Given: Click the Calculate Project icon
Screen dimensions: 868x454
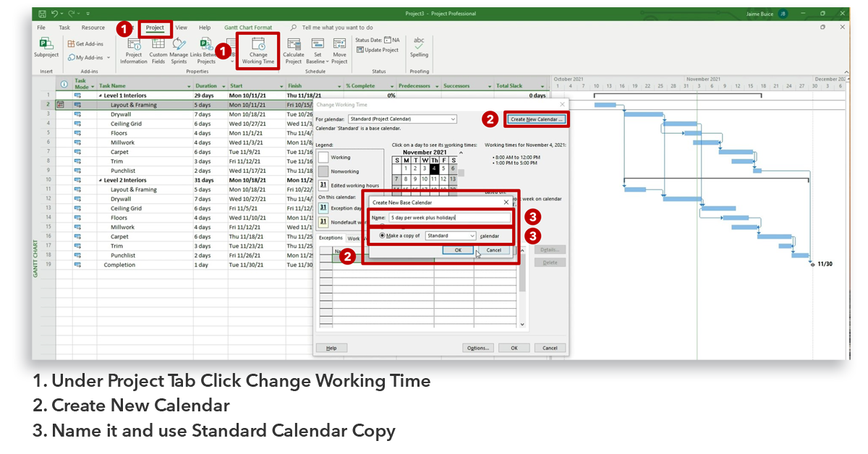Looking at the screenshot, I should tap(293, 49).
